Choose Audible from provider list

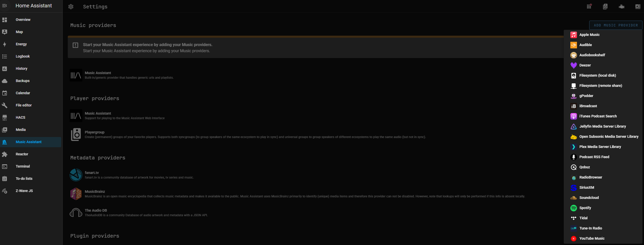603,45
